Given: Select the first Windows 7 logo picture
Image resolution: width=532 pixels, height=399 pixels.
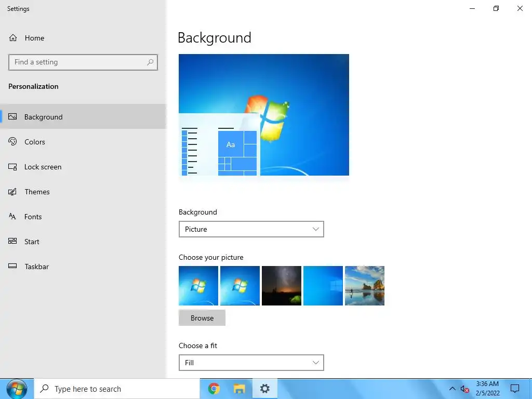Looking at the screenshot, I should click(x=198, y=286).
